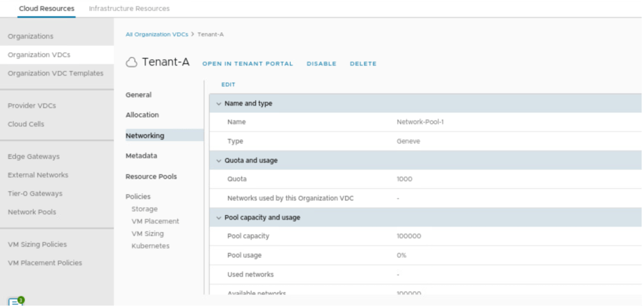
Task: Open the General settings section
Action: pos(138,95)
